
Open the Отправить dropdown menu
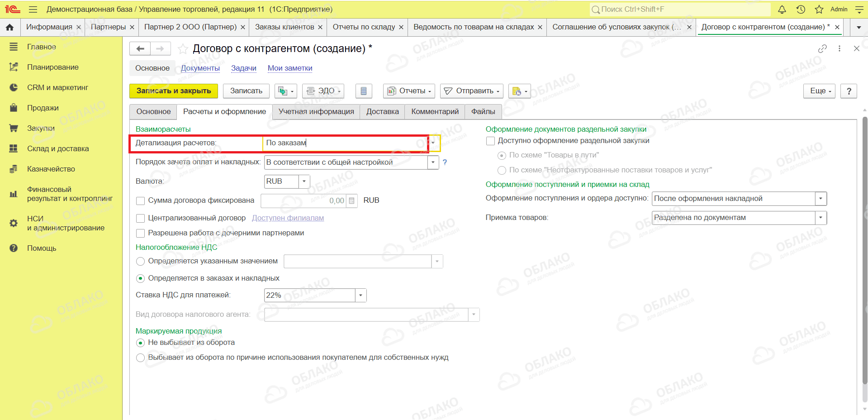pos(472,91)
